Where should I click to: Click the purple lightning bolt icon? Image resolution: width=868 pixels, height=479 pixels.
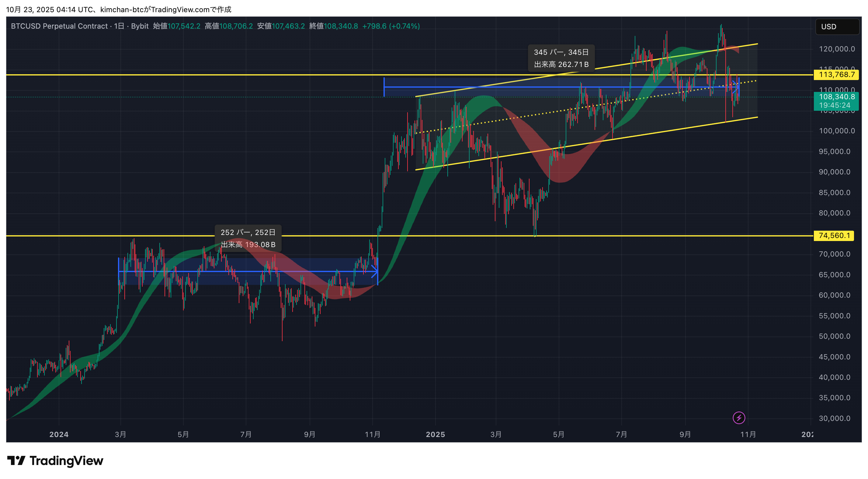739,418
